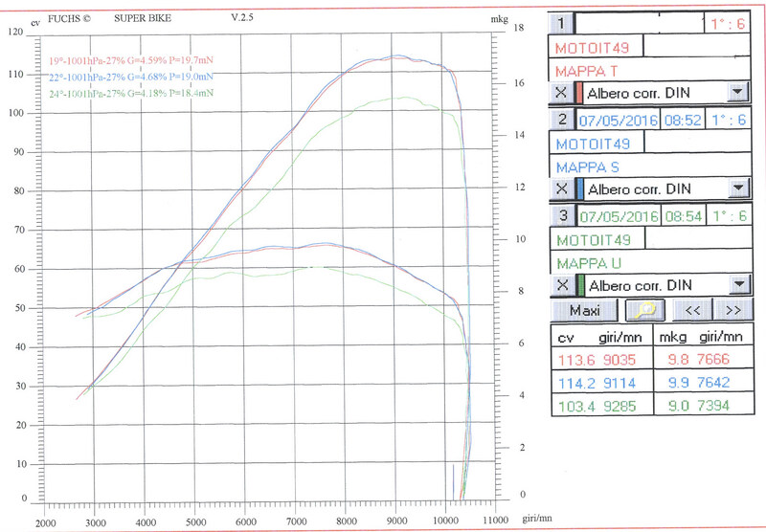
Task: Click the 08:54 time field in slot 3
Action: click(x=678, y=216)
